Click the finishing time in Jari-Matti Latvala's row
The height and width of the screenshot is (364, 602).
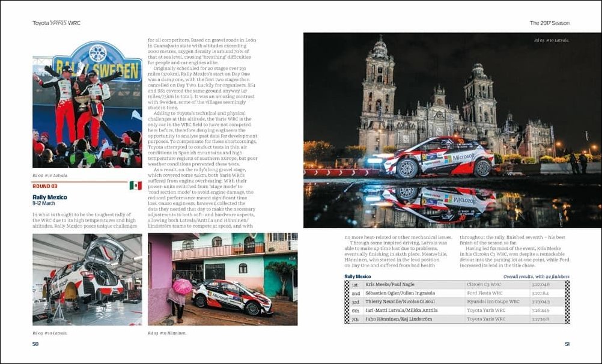[540, 311]
